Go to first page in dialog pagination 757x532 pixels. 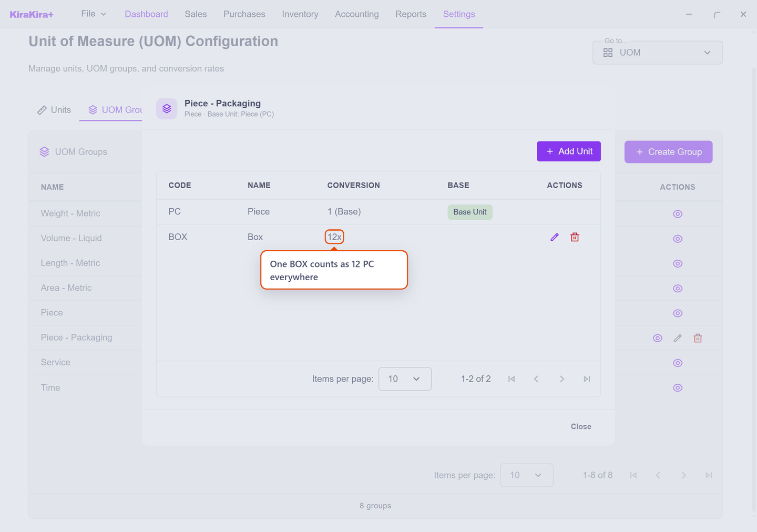[512, 379]
